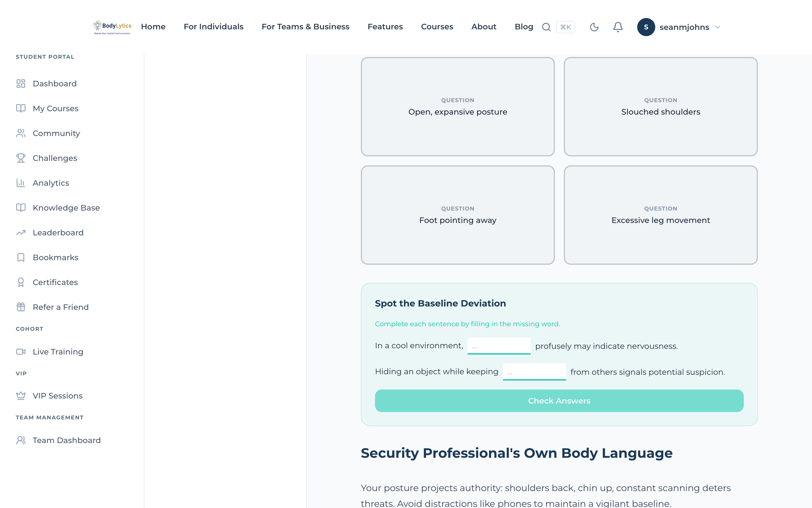View Analytics sidebar label
812x508 pixels.
coord(51,183)
